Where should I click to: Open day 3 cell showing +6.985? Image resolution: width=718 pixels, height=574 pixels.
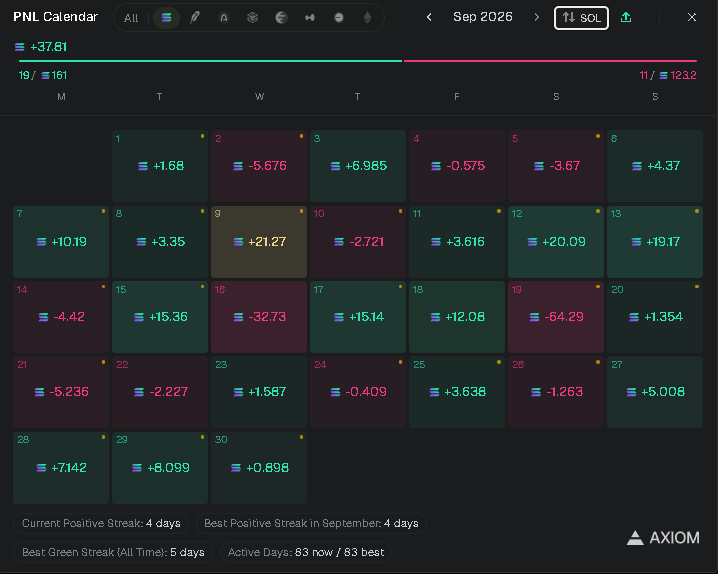pos(358,166)
